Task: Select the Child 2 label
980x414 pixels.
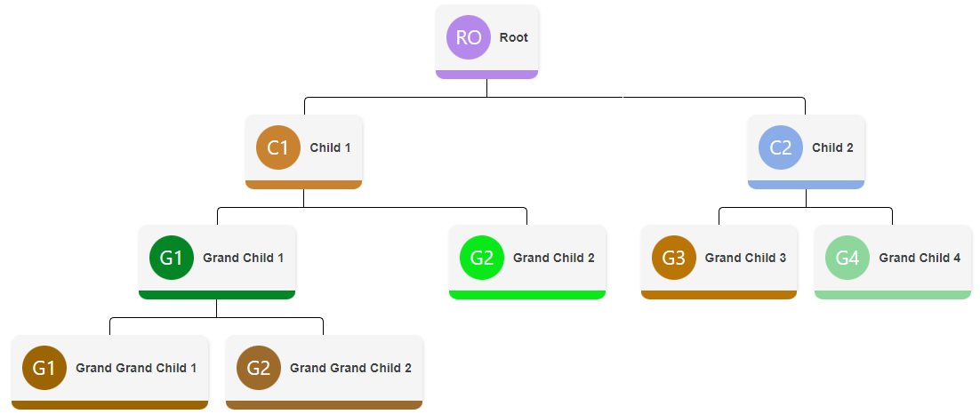Action: [x=832, y=147]
